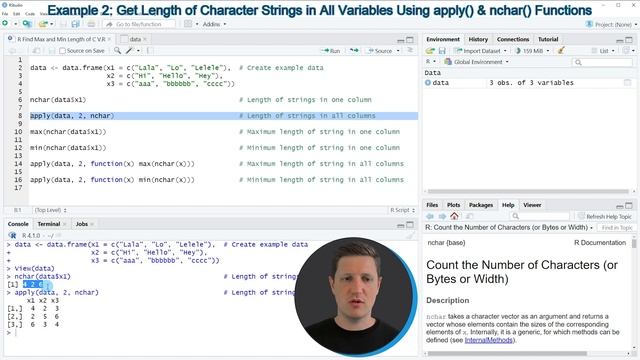Click the Save workspace icon in Environment
640x360 pixels.
point(442,51)
